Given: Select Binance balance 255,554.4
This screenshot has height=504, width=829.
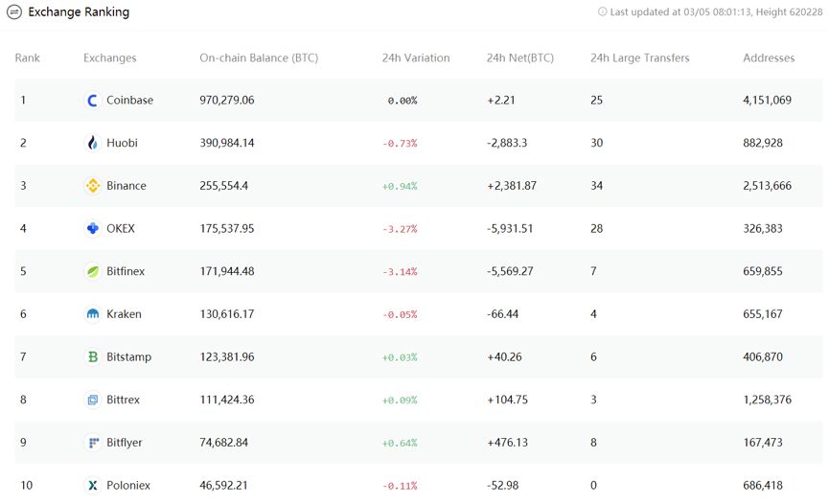Looking at the screenshot, I should [x=223, y=186].
